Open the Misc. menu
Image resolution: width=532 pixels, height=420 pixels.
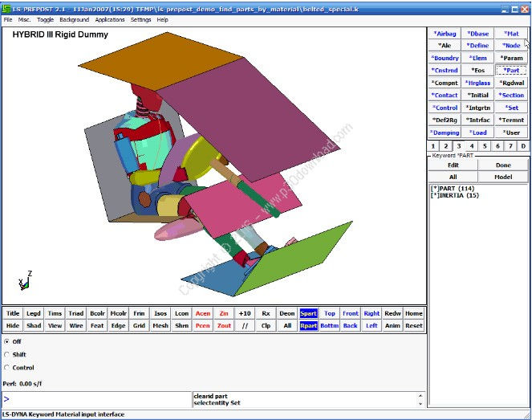(24, 20)
